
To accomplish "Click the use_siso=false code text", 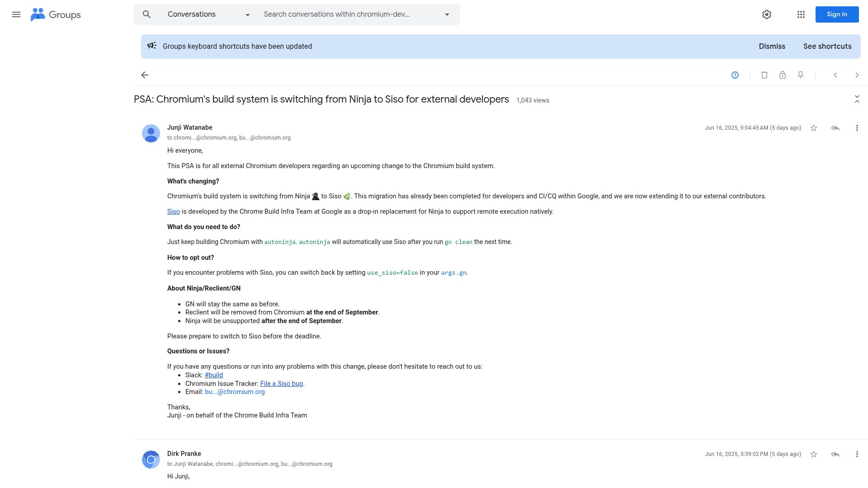I will click(x=392, y=273).
